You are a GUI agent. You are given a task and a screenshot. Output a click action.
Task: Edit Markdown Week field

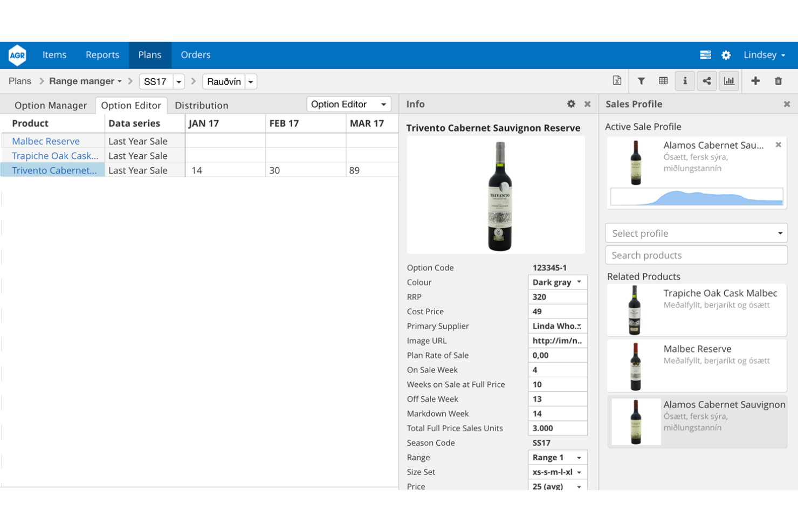point(557,413)
